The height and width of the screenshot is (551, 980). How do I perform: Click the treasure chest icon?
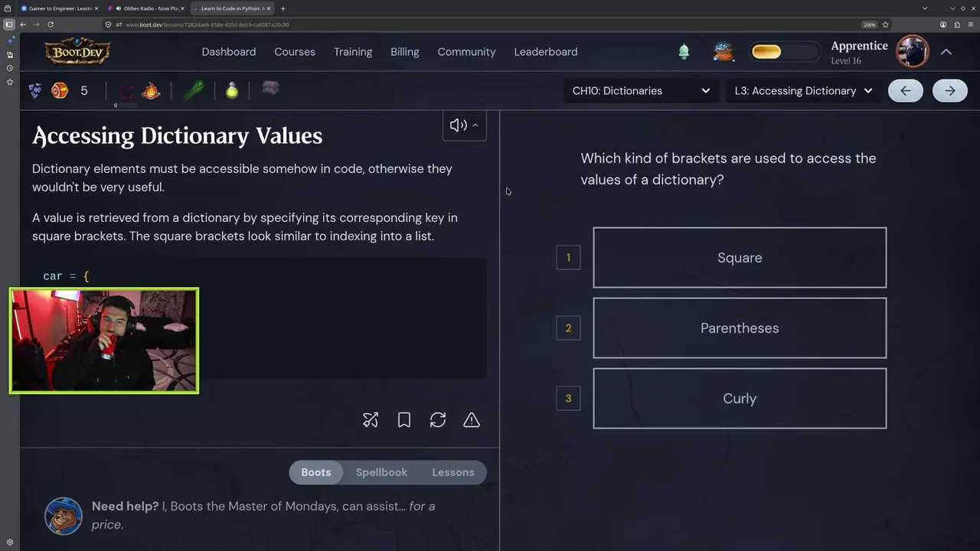(270, 89)
